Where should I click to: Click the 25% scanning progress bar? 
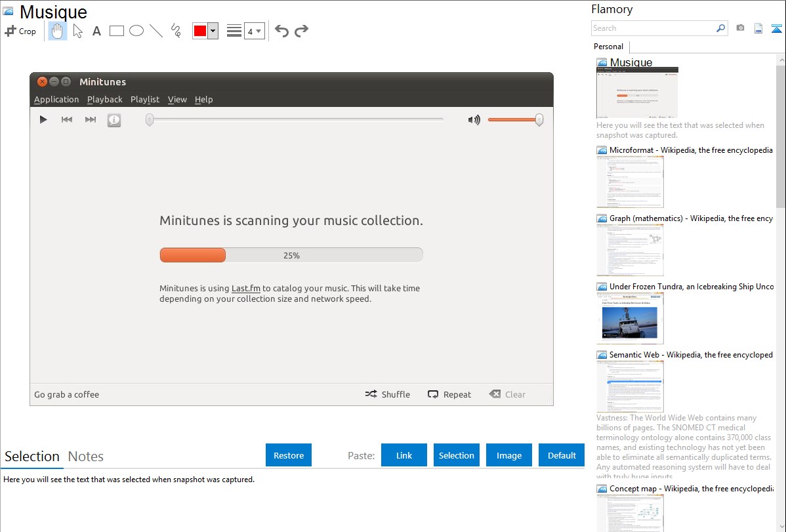(291, 255)
